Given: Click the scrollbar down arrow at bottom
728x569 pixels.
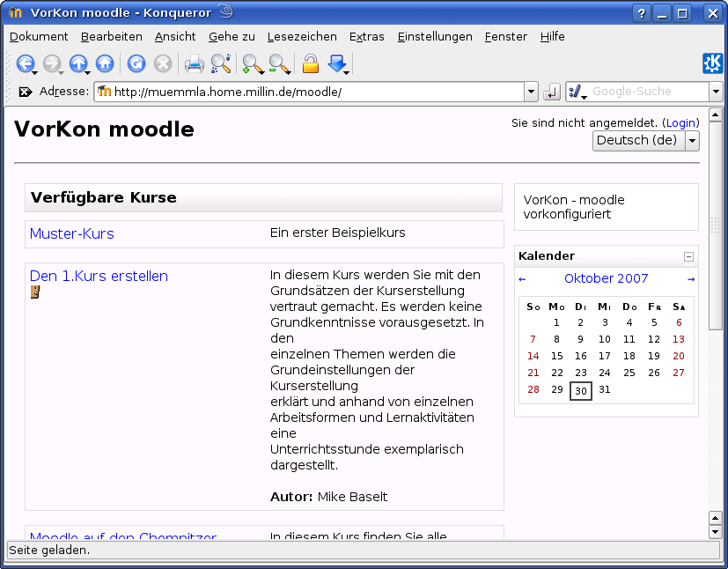Looking at the screenshot, I should click(x=716, y=531).
